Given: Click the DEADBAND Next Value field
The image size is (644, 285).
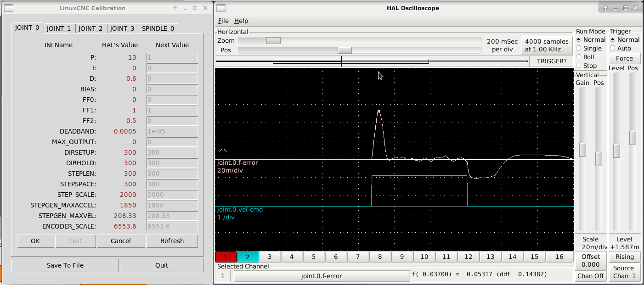Looking at the screenshot, I should point(172,131).
